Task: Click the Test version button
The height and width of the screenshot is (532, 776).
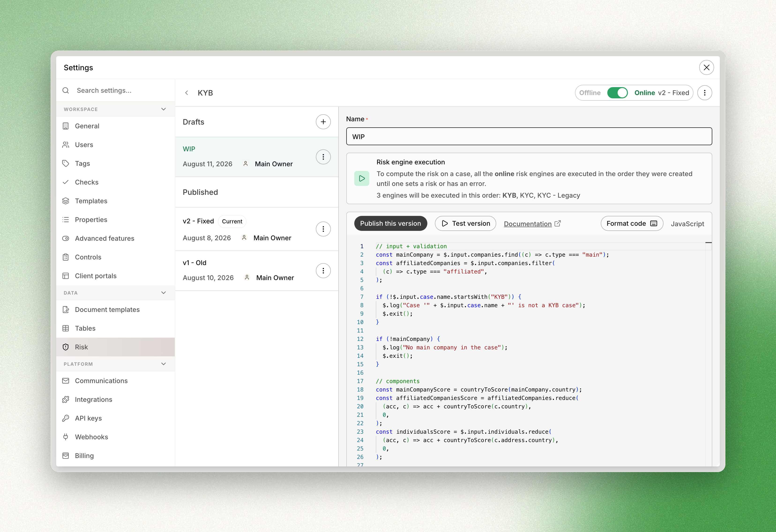Action: click(x=465, y=224)
